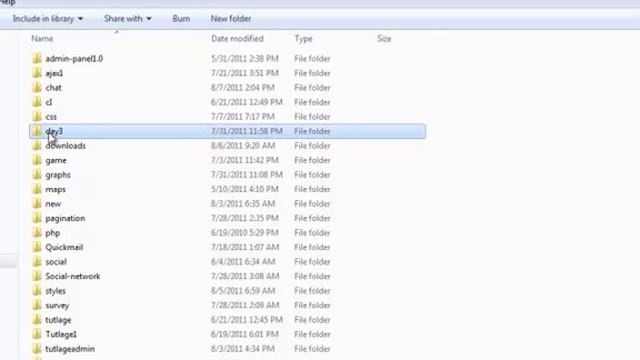
Task: Click the game folder icon
Action: (37, 160)
